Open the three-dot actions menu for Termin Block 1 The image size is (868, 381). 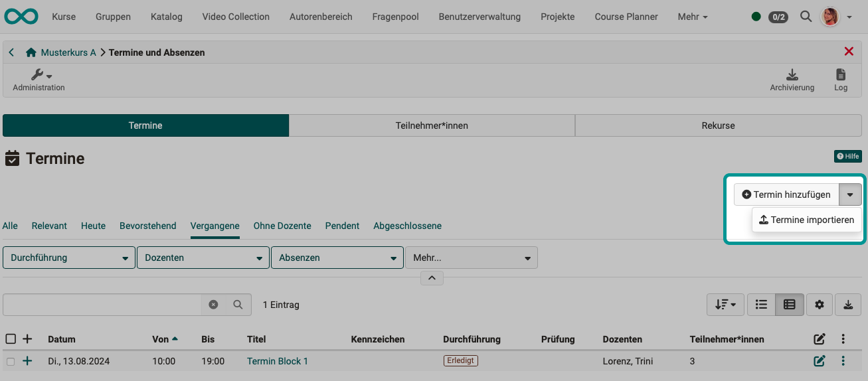tap(843, 361)
